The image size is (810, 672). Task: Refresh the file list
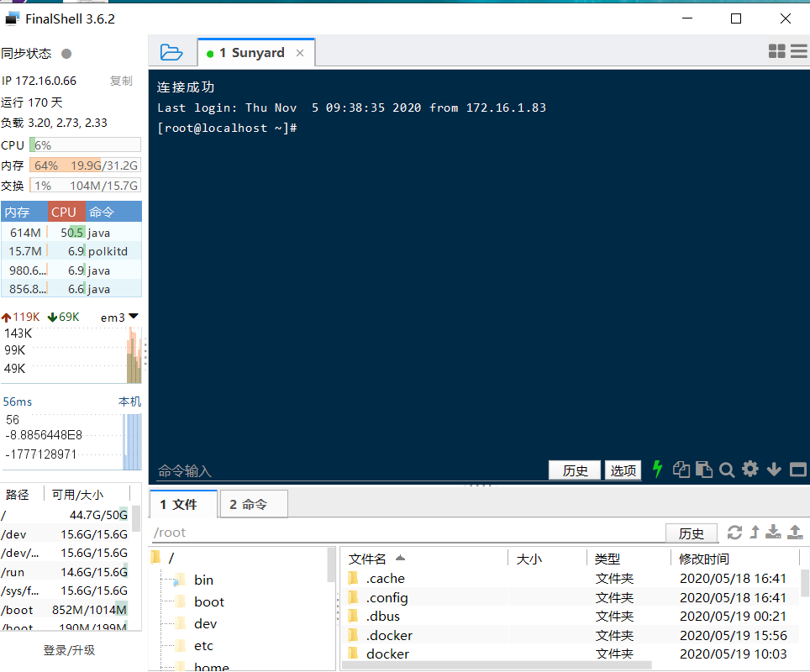coord(735,533)
